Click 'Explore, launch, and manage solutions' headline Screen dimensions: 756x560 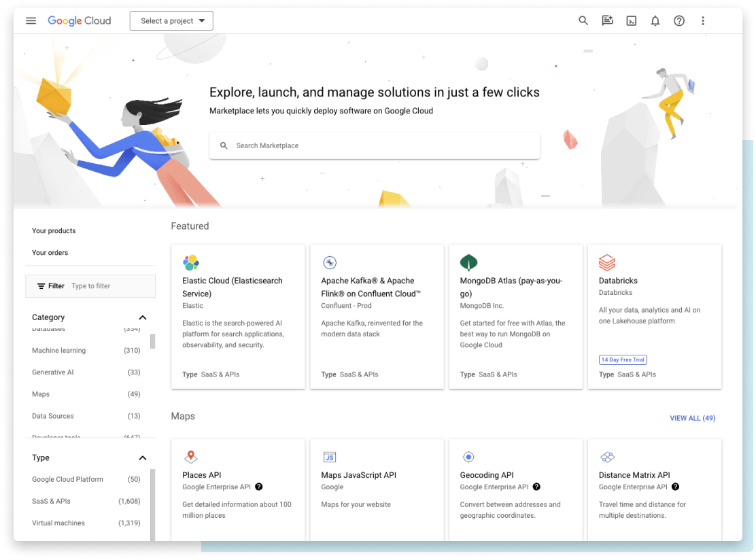pos(374,92)
